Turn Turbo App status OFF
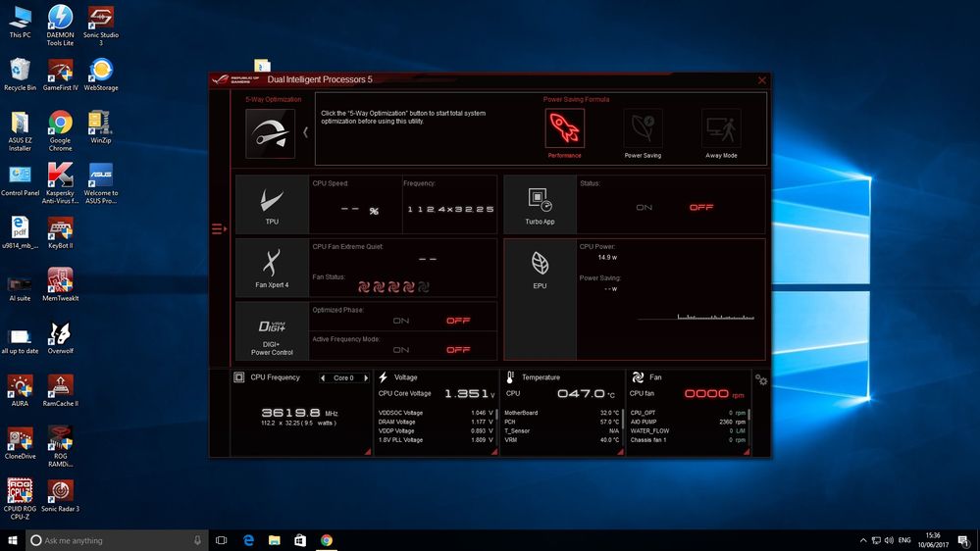Screen dimensions: 980x551 (x=701, y=208)
